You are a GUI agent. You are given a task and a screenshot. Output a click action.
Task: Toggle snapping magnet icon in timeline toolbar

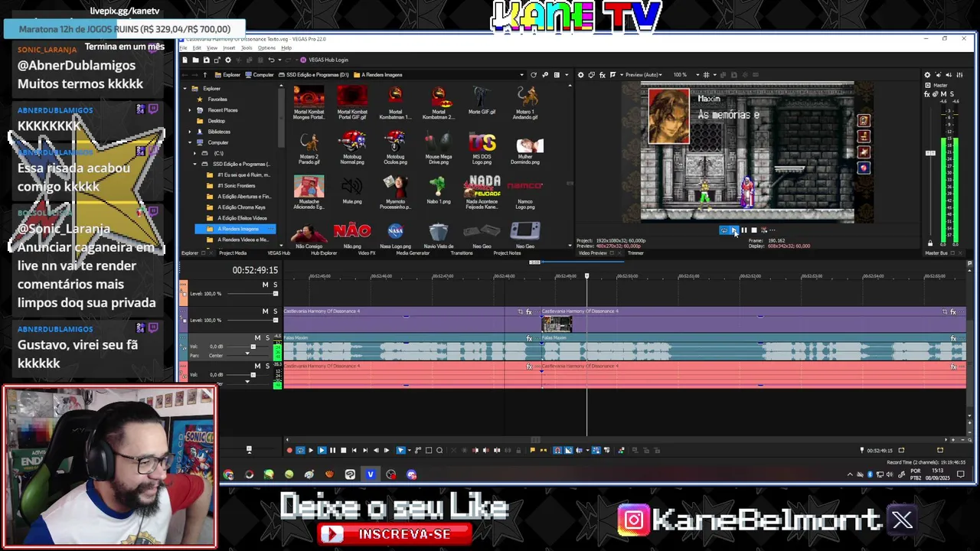click(557, 450)
